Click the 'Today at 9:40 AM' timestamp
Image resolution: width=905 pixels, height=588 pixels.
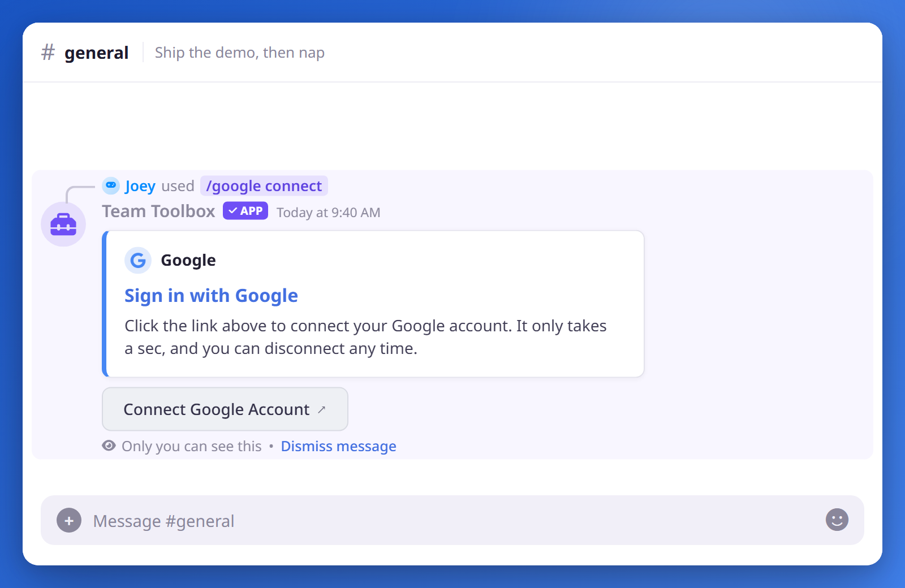click(x=328, y=213)
